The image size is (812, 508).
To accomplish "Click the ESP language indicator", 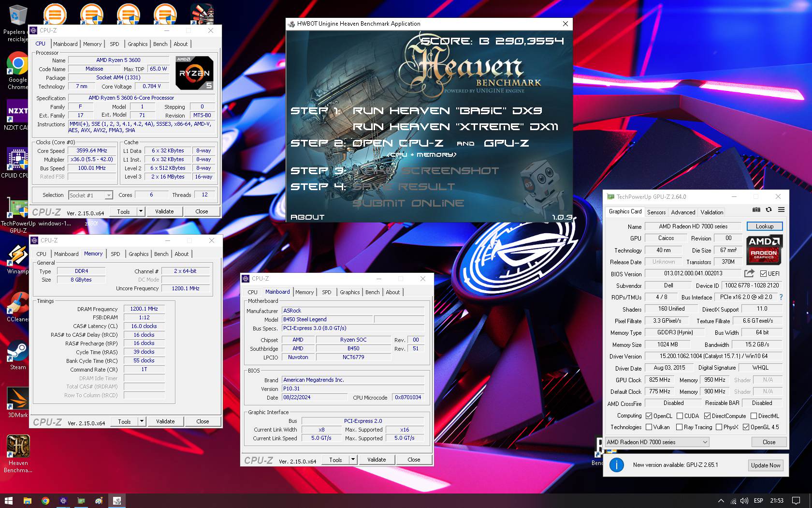I will point(759,501).
